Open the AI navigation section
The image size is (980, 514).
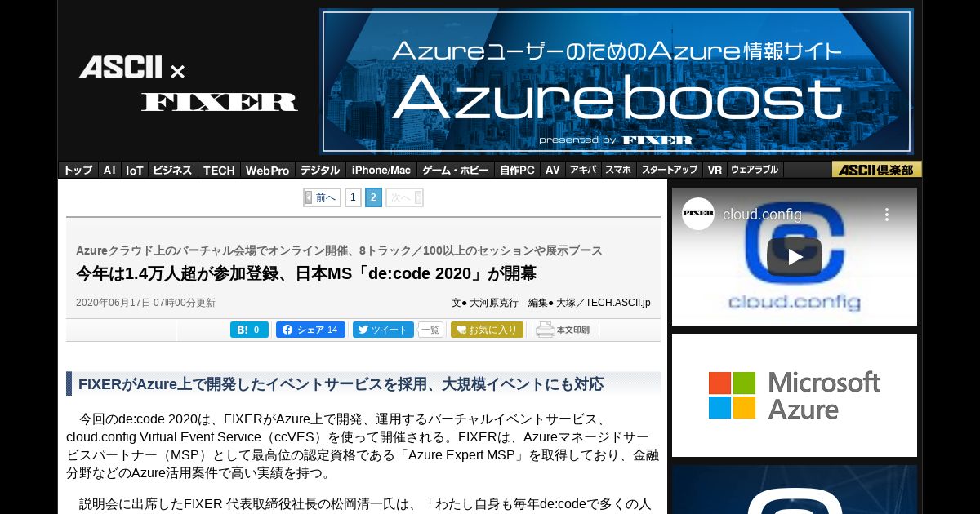109,170
